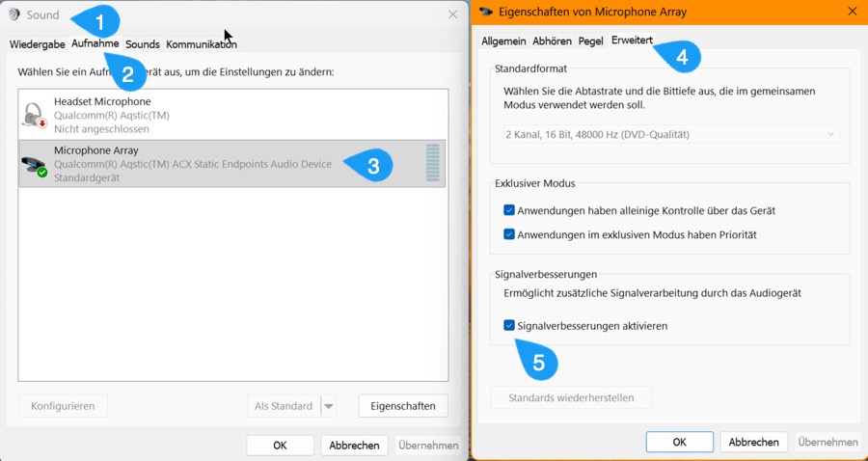The image size is (868, 461).
Task: Open the Kommunikation tab
Action: pyautogui.click(x=201, y=44)
